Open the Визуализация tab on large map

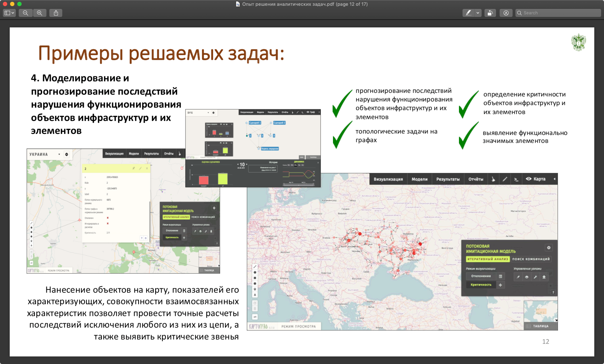388,179
